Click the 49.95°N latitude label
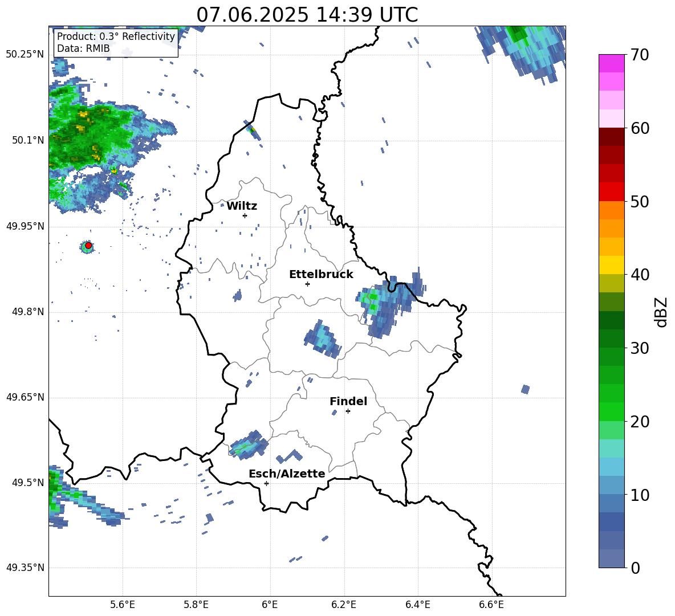This screenshot has width=675, height=616. point(25,226)
